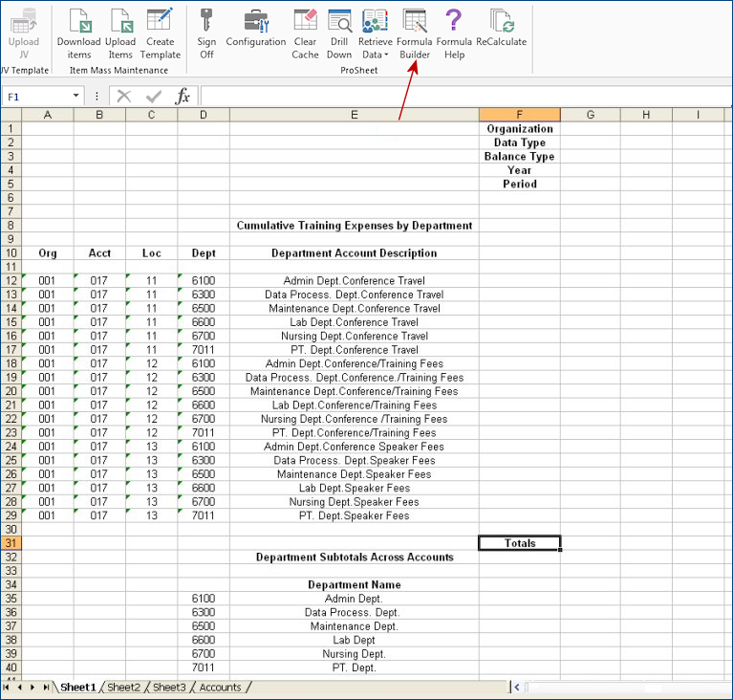Click inside the formula bar
The width and height of the screenshot is (733, 700).
tap(459, 97)
